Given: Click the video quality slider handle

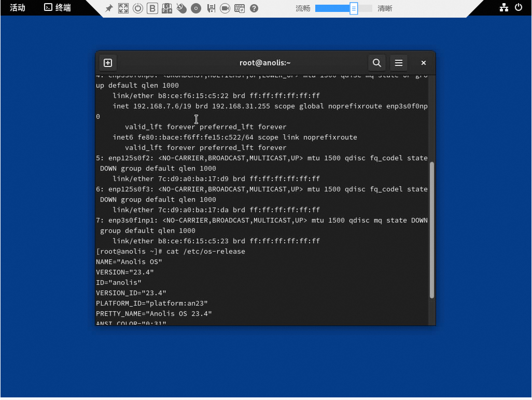Looking at the screenshot, I should tap(353, 8).
